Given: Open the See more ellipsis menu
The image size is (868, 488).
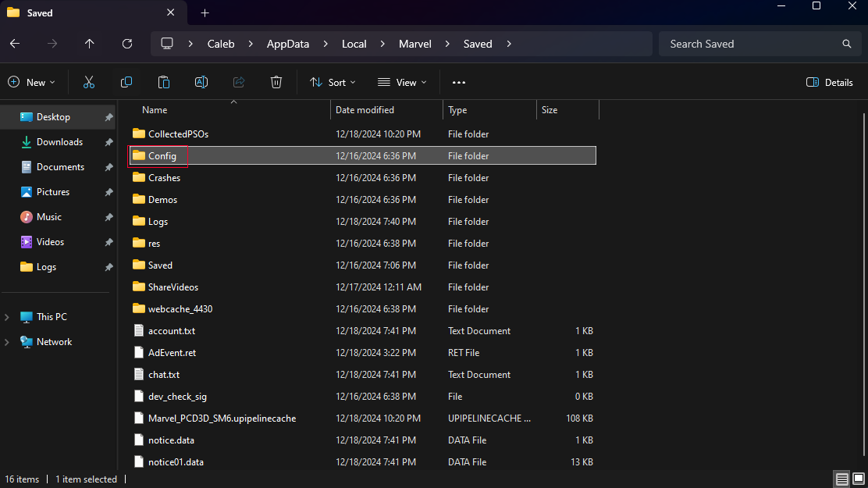Looking at the screenshot, I should (459, 83).
